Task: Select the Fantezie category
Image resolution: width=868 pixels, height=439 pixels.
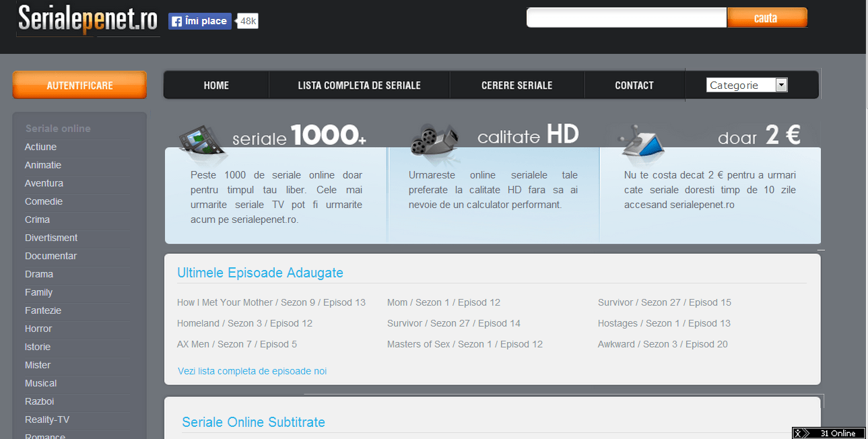Action: click(43, 310)
